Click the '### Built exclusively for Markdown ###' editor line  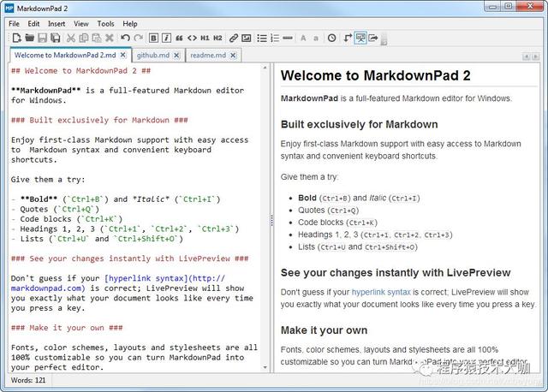(99, 120)
